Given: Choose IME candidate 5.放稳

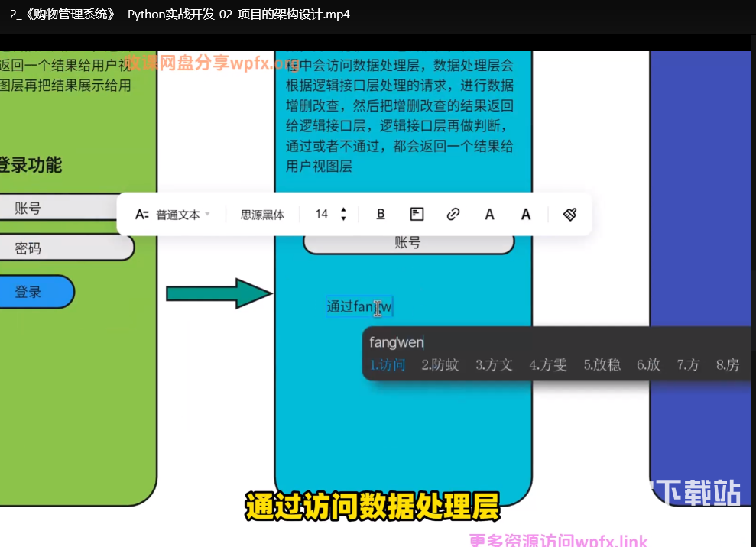Looking at the screenshot, I should click(x=602, y=365).
